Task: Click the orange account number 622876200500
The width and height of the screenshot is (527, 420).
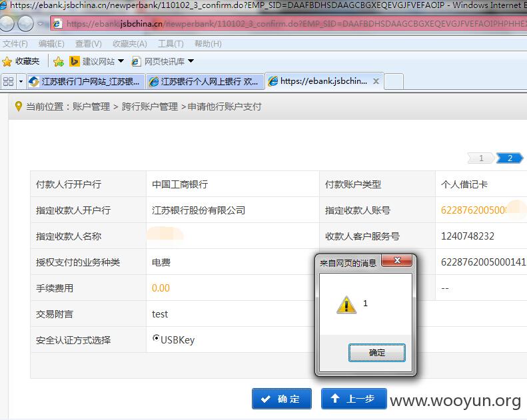Action: 473,210
